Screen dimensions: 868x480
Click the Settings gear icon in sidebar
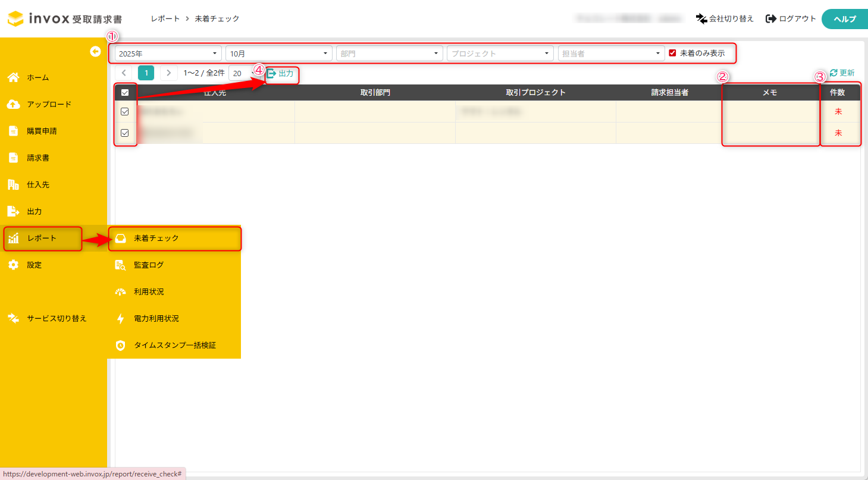click(13, 265)
